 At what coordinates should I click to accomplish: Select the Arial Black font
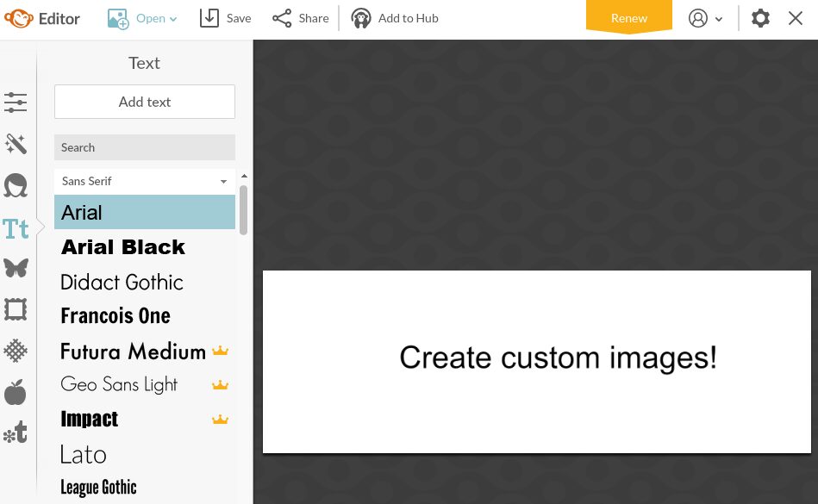coord(145,247)
